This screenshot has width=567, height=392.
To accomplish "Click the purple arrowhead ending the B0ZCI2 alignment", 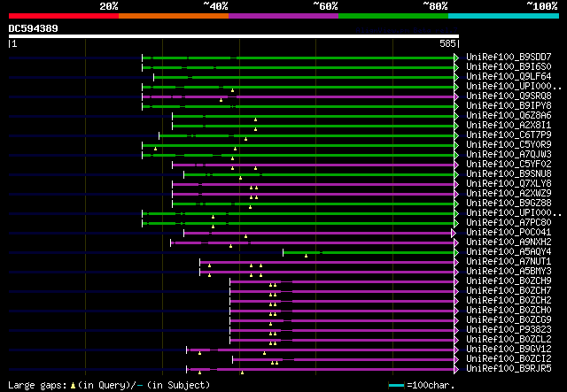I will pyautogui.click(x=456, y=360).
